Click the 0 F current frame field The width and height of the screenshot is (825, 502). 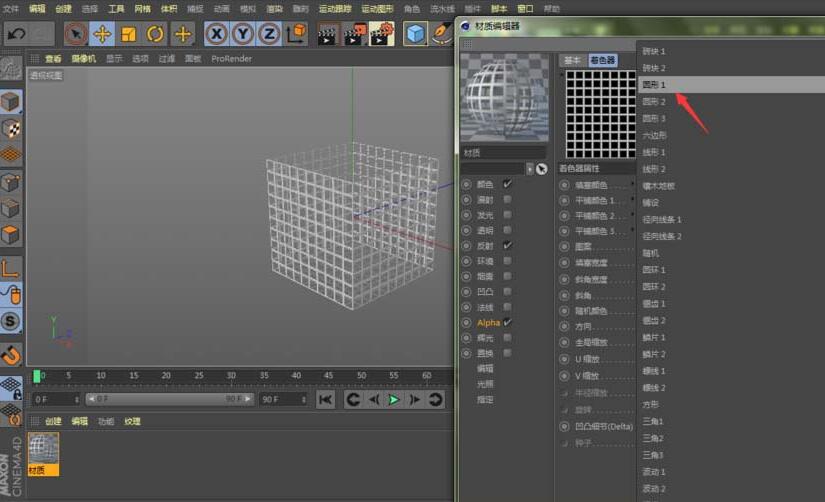pyautogui.click(x=56, y=399)
